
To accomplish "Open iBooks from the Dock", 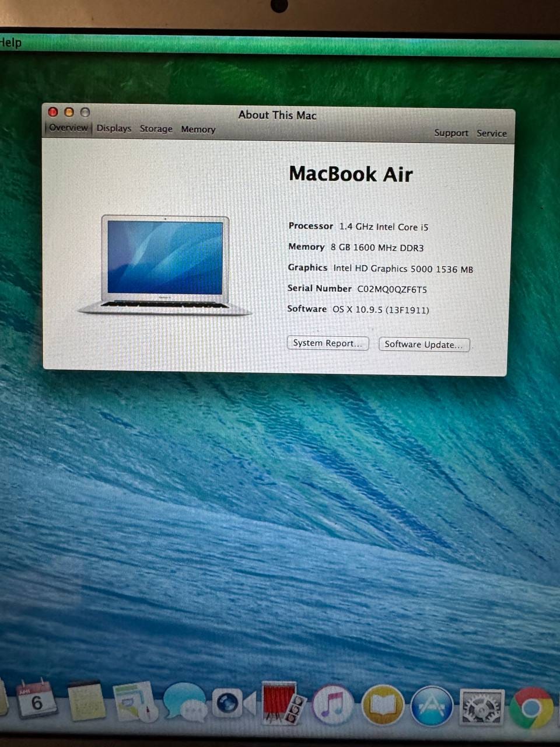I will pyautogui.click(x=382, y=706).
